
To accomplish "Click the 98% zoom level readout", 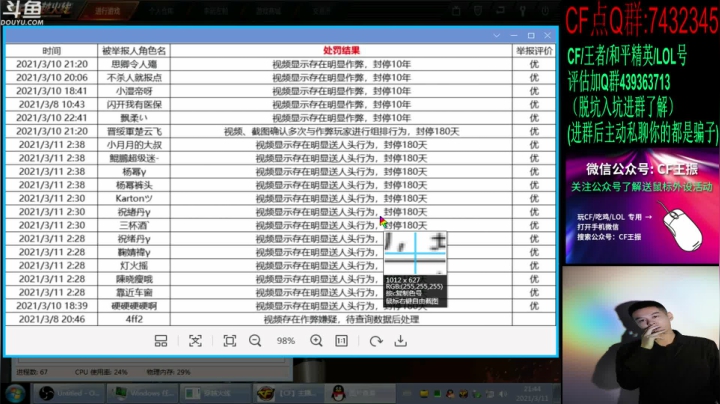I will [x=286, y=341].
